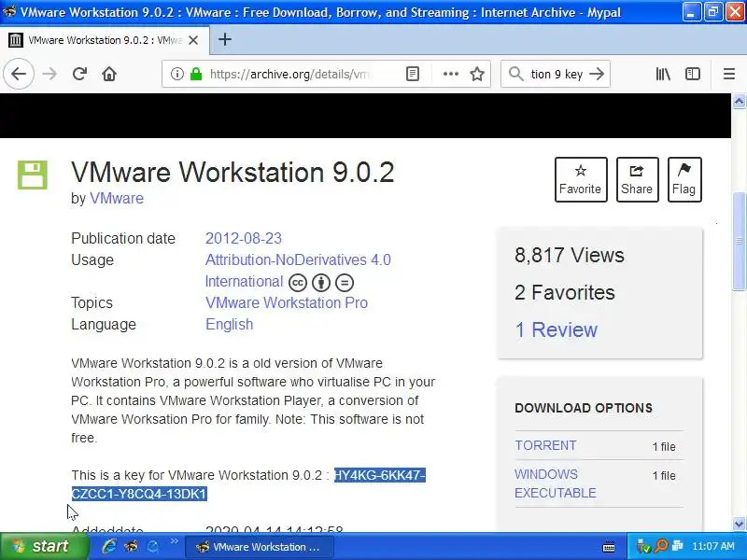The width and height of the screenshot is (747, 560).
Task: Toggle reader view in address bar
Action: pyautogui.click(x=413, y=74)
